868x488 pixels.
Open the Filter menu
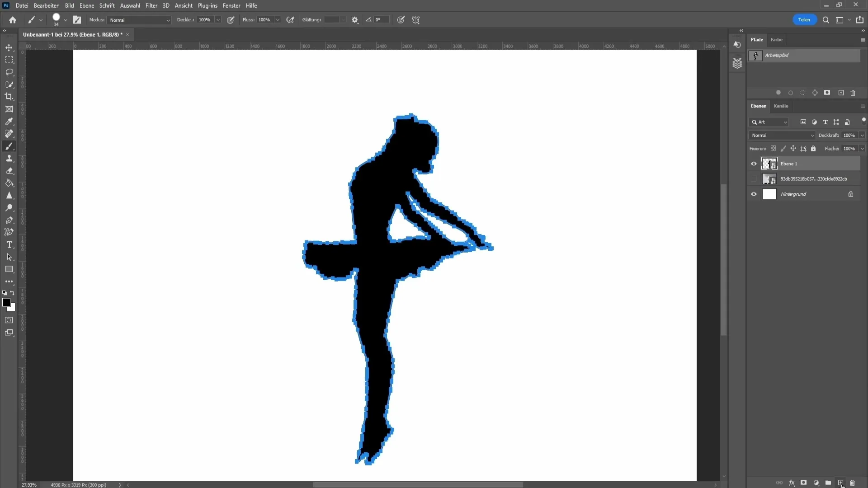tap(151, 5)
